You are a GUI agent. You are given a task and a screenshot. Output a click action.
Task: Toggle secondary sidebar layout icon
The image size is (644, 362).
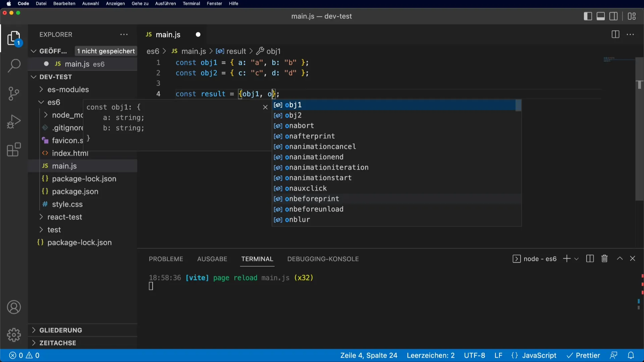point(613,16)
